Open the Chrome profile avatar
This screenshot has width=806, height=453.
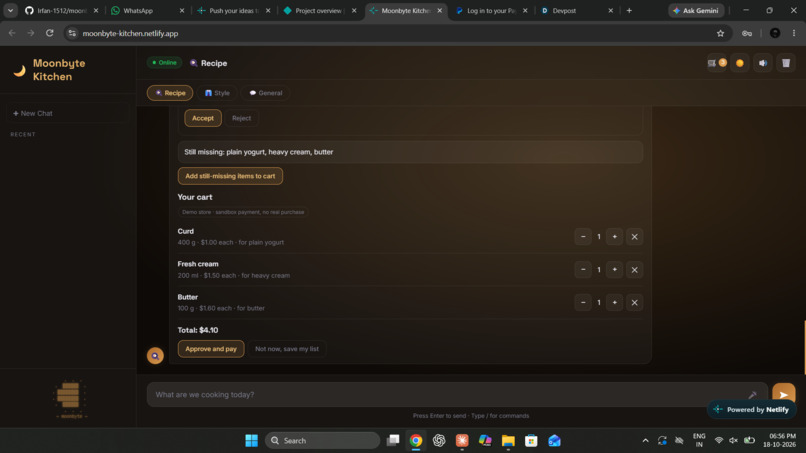click(775, 33)
